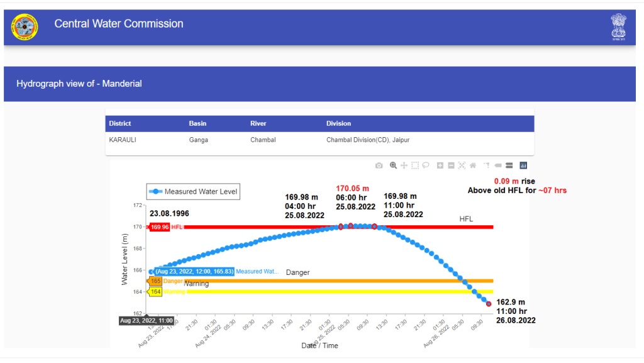Screen dimensions: 644x363
Task: Click the red 170.05 m peak data point
Action: click(350, 225)
